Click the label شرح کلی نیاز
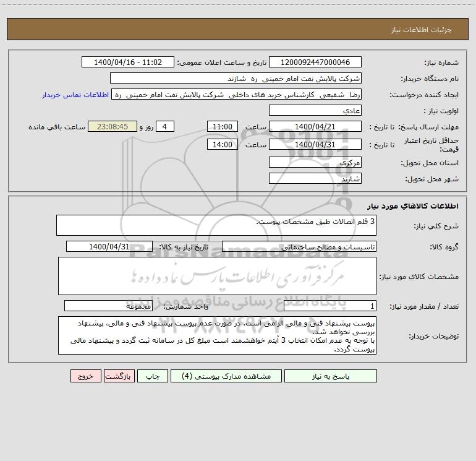 436,226
